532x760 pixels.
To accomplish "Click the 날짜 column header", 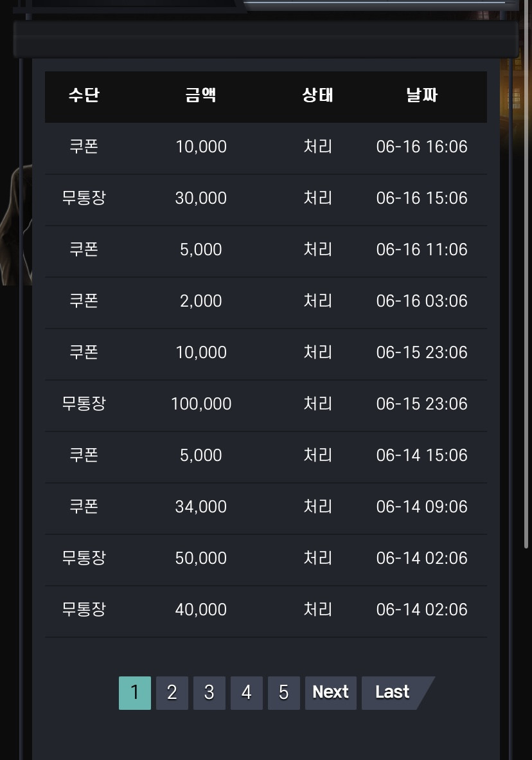I will pos(421,95).
